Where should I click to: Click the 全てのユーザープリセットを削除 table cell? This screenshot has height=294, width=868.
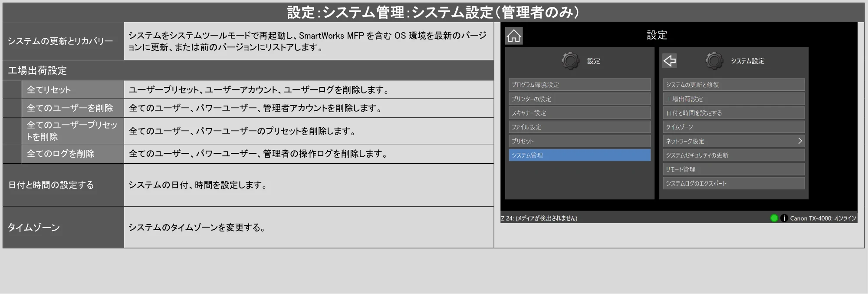72,131
